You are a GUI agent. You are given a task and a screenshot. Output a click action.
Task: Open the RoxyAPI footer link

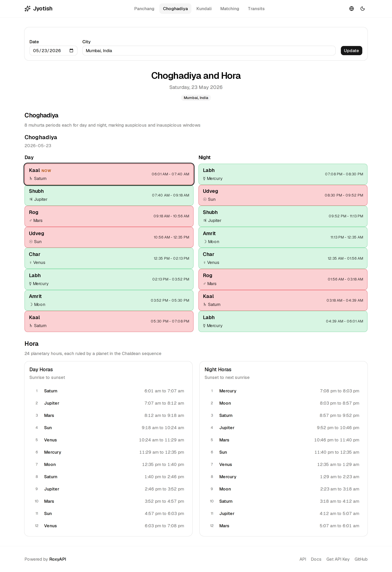(58, 559)
